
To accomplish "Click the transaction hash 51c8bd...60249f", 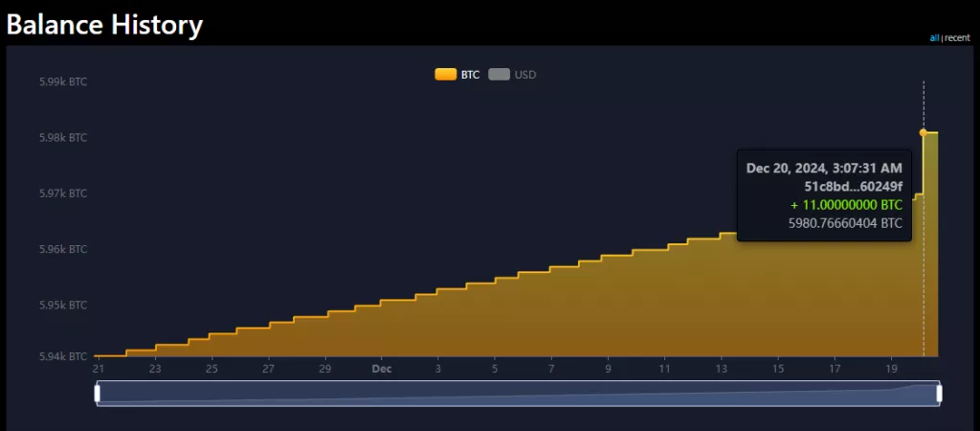I will [853, 186].
